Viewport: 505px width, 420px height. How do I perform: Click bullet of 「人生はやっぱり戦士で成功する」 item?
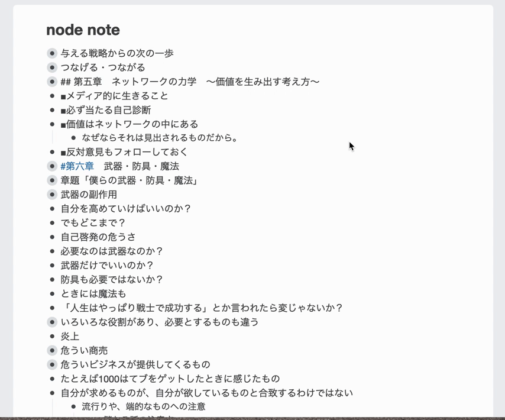coord(52,308)
